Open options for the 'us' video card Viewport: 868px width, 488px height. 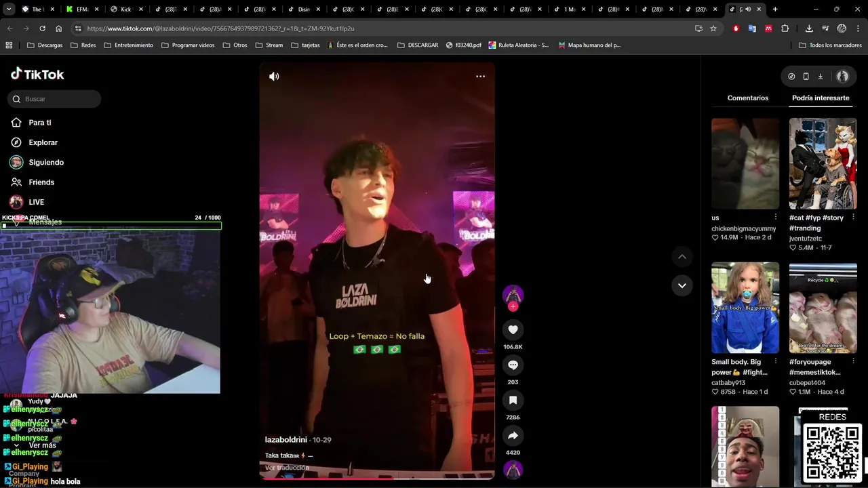point(776,218)
